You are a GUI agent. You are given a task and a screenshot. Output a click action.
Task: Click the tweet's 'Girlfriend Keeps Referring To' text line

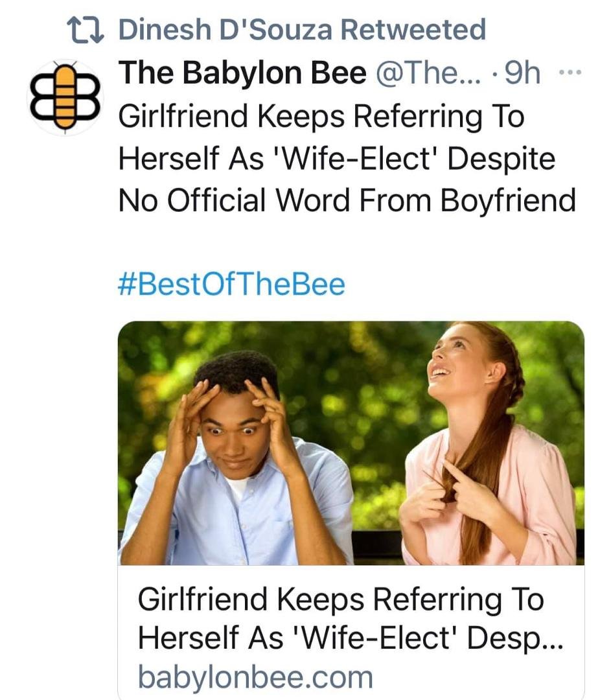point(321,116)
